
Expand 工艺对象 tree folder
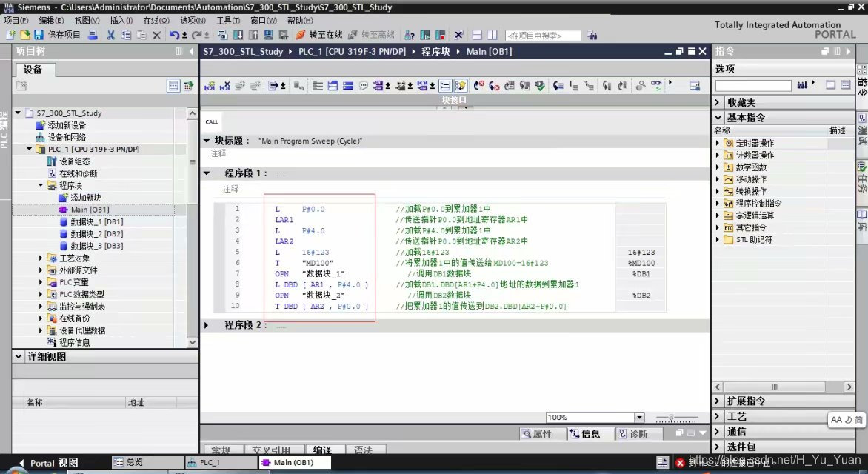(x=41, y=258)
